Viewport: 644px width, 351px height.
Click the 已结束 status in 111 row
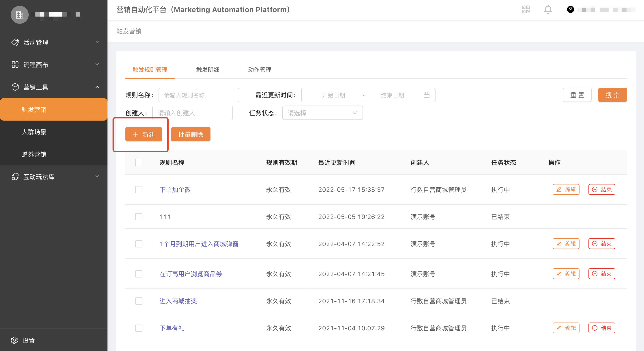(500, 217)
